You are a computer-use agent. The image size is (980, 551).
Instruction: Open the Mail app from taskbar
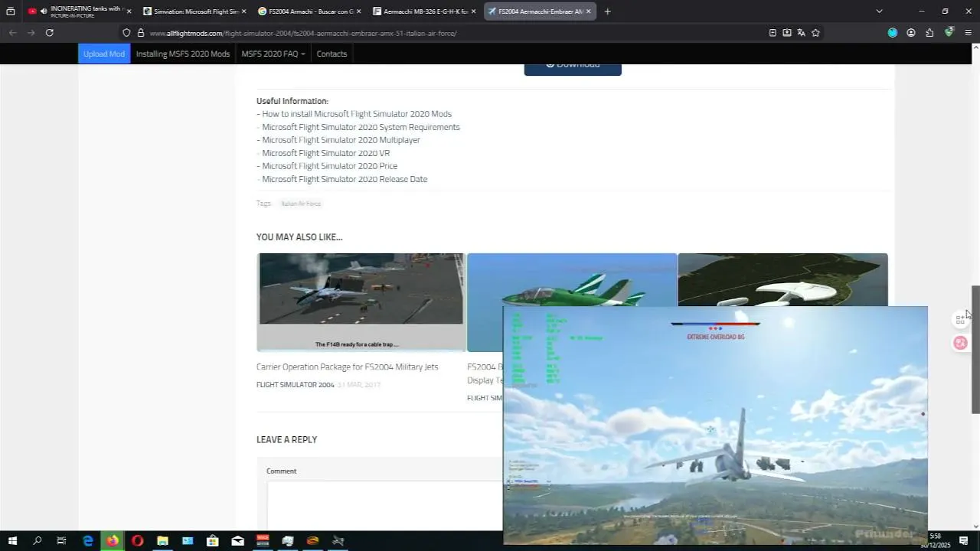point(237,541)
